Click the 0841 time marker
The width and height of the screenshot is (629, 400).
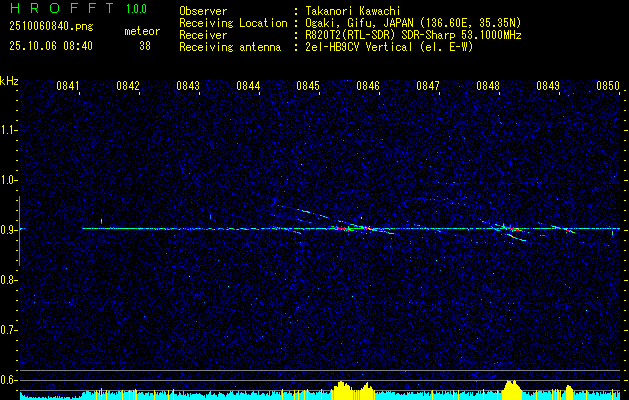pyautogui.click(x=68, y=85)
